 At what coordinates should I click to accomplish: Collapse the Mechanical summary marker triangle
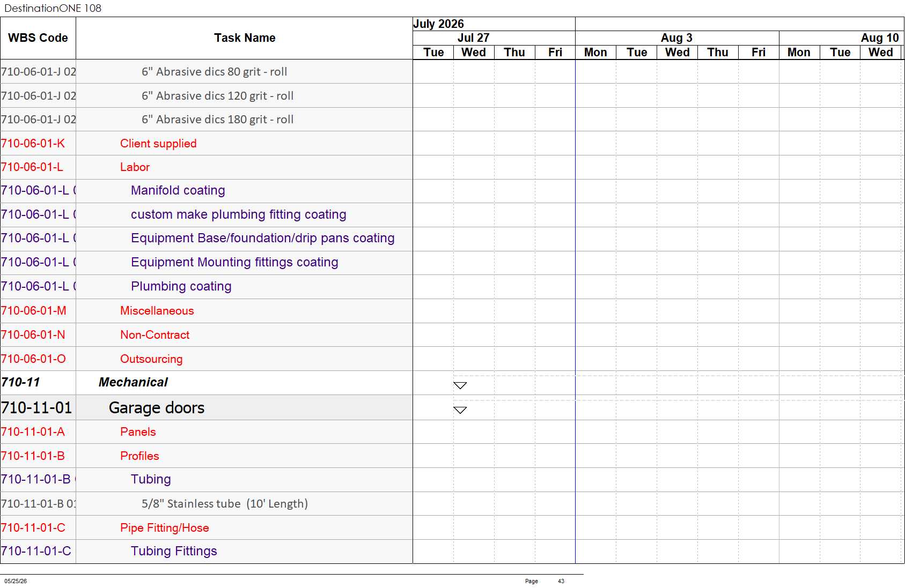coord(460,385)
